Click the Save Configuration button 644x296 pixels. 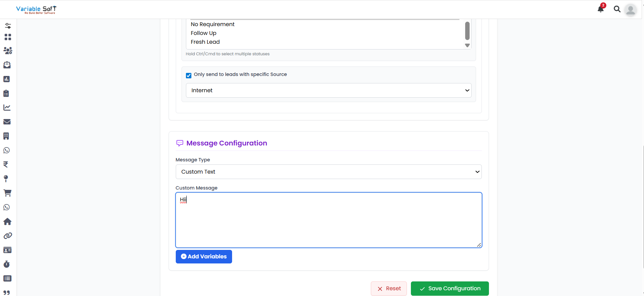tap(450, 289)
